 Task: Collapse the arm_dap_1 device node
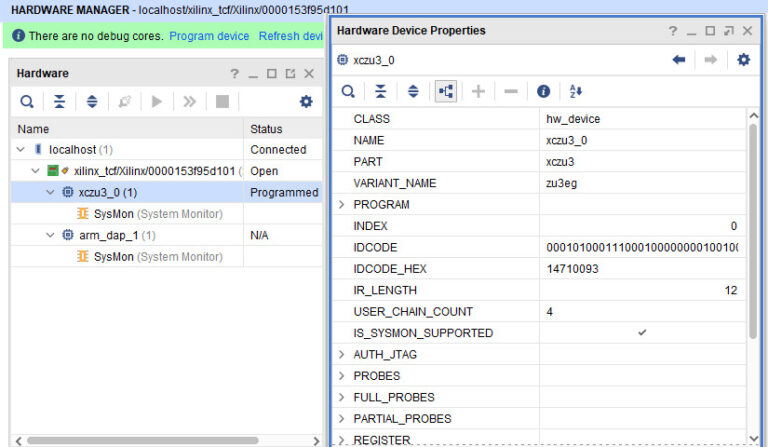click(x=50, y=235)
